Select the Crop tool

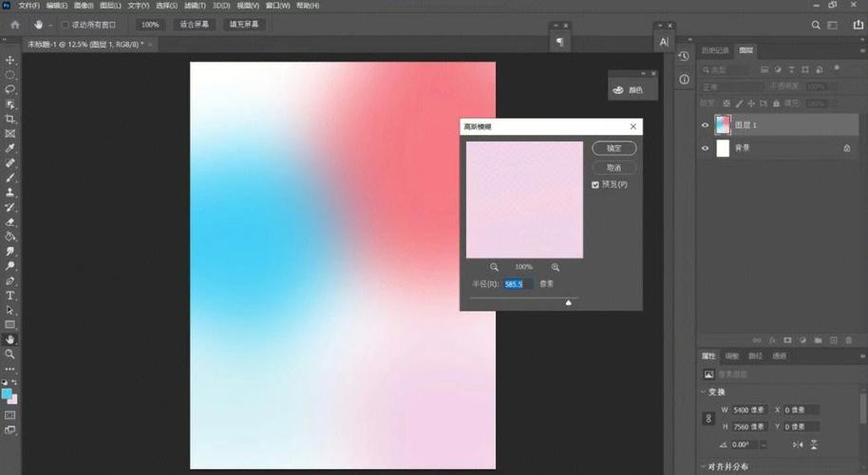[x=10, y=119]
